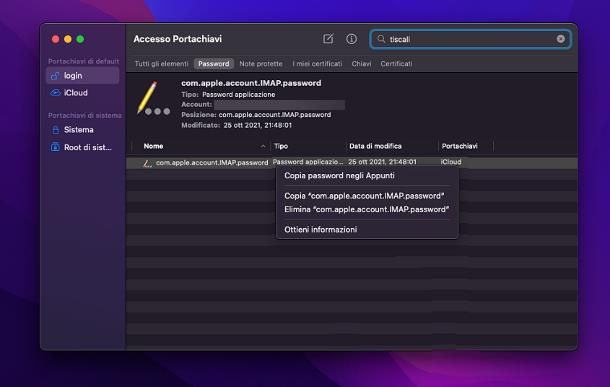Click the cloud icon beside iCloud

click(x=55, y=93)
